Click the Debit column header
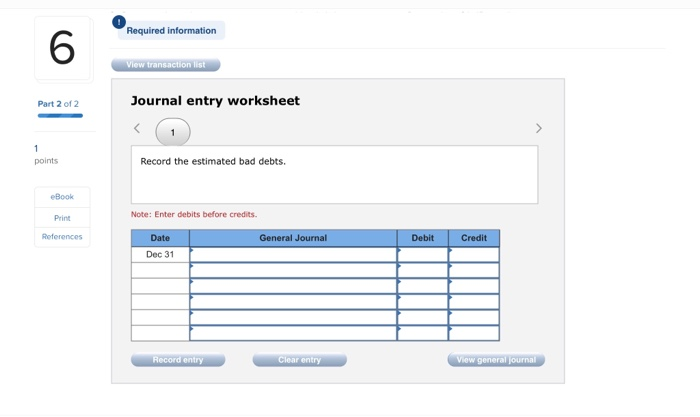Viewport: 700px width, 417px height. pyautogui.click(x=423, y=238)
